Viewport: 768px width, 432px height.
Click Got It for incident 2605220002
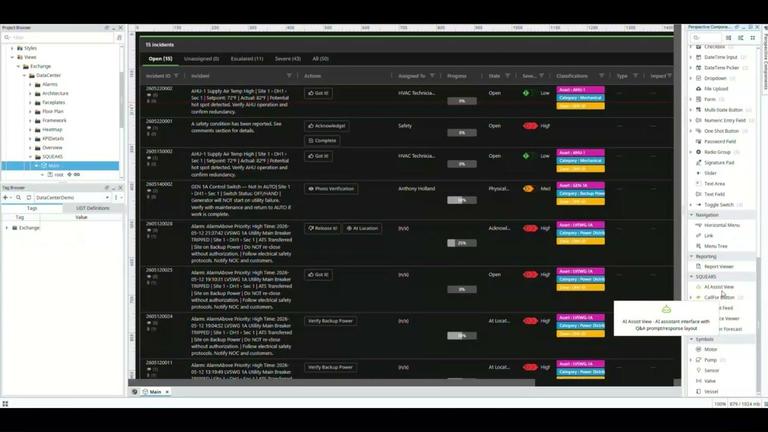318,93
